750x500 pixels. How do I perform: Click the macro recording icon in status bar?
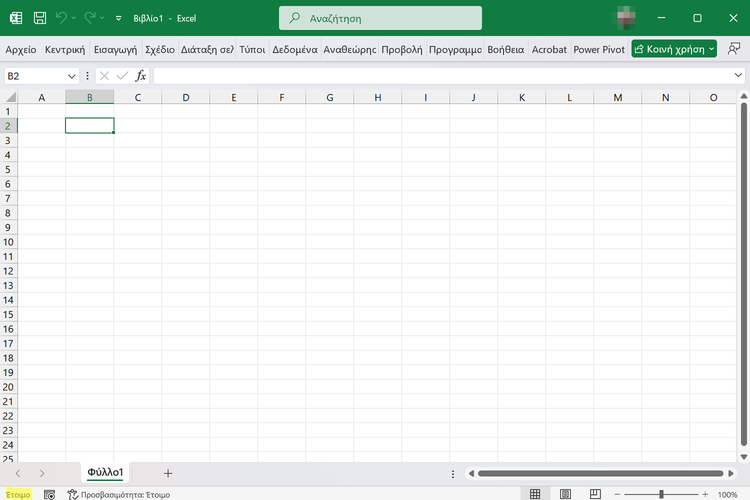coord(49,494)
